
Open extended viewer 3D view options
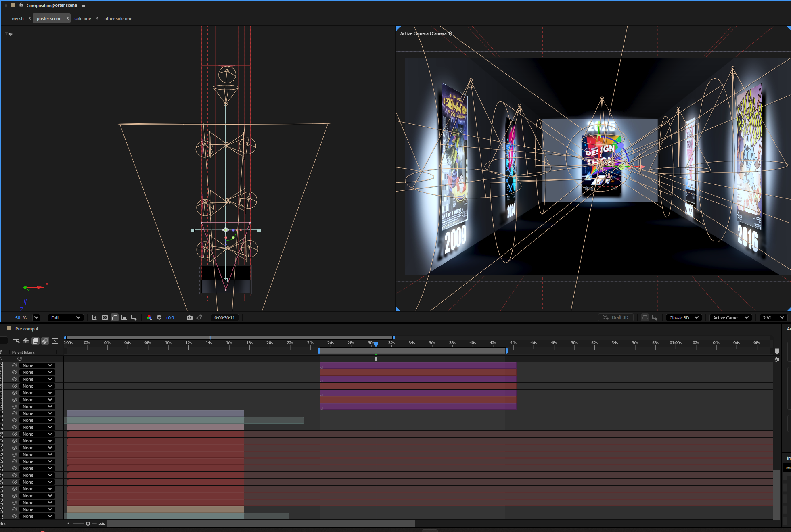coord(655,317)
